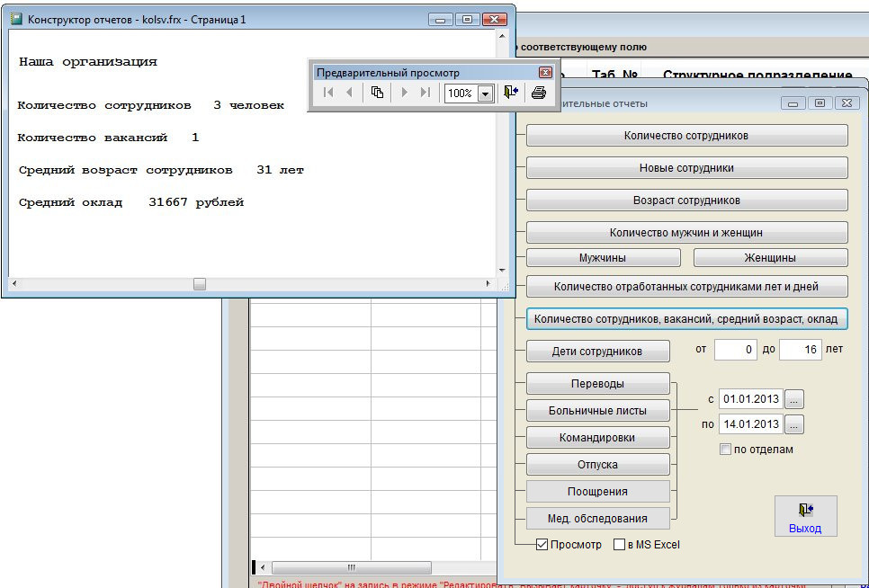Open date picker beside 01.01.2013

(794, 399)
